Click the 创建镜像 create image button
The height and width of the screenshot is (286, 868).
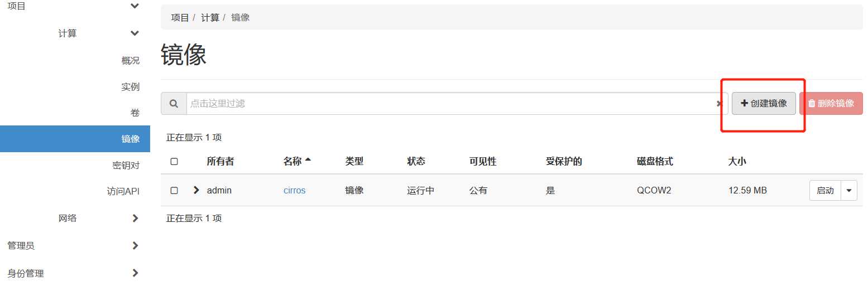tap(764, 104)
